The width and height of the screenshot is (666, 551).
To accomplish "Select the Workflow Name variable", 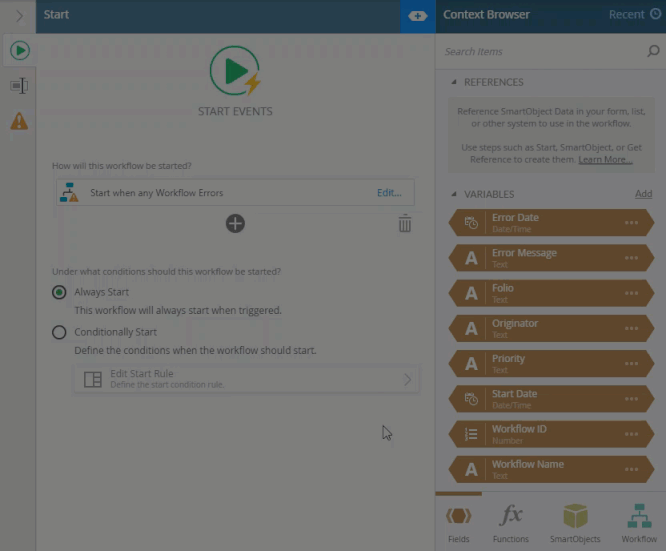I will pyautogui.click(x=551, y=469).
